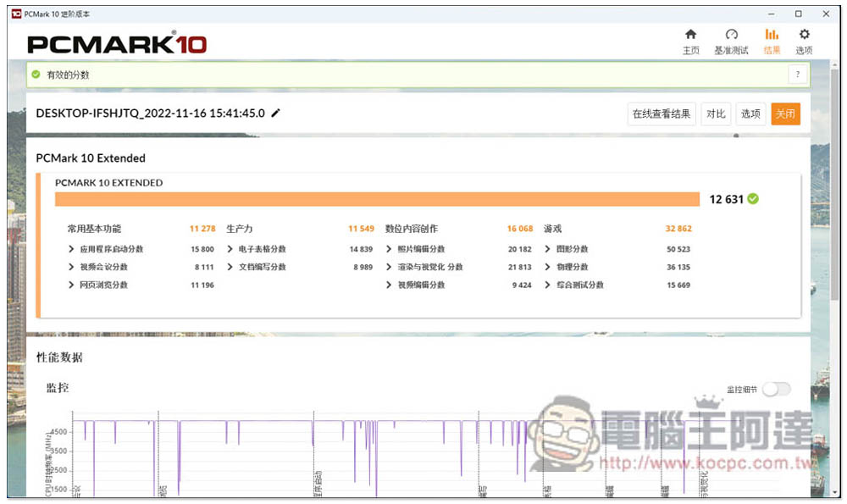Open the 主页 home icon
Screen dimensions: 847x504
coord(690,35)
